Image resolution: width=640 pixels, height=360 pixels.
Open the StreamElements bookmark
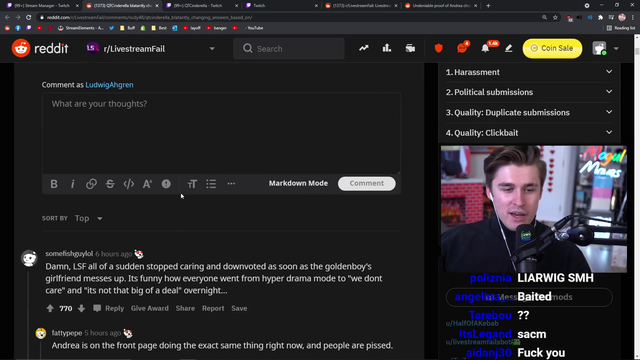click(x=81, y=28)
